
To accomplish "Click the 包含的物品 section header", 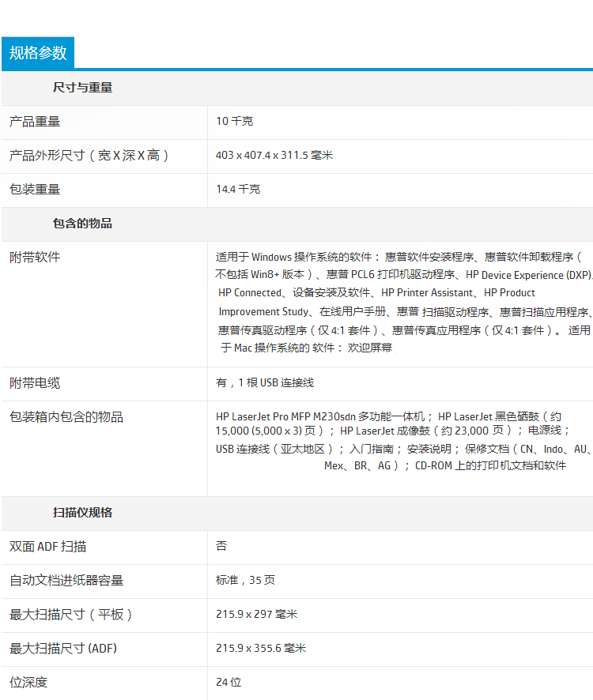I will (83, 224).
